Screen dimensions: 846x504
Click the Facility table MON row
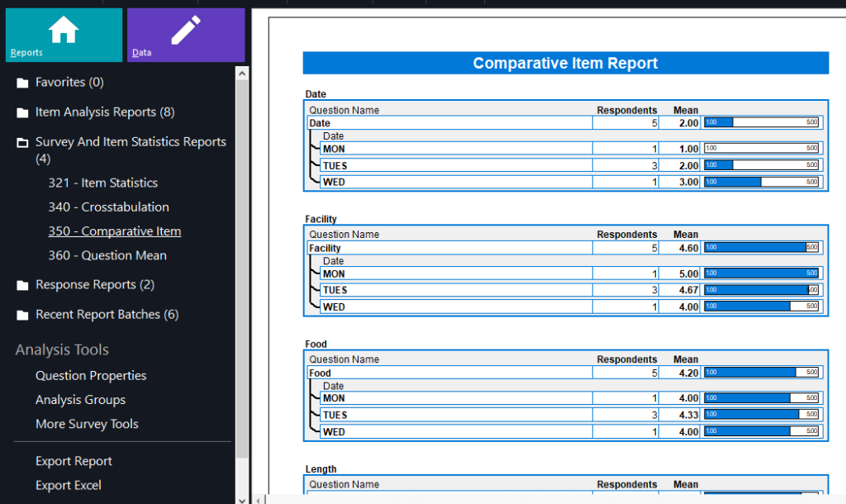572,273
